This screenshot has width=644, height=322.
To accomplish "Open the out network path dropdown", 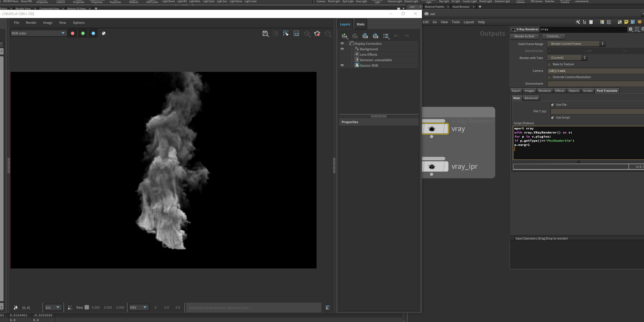I will 642,14.
